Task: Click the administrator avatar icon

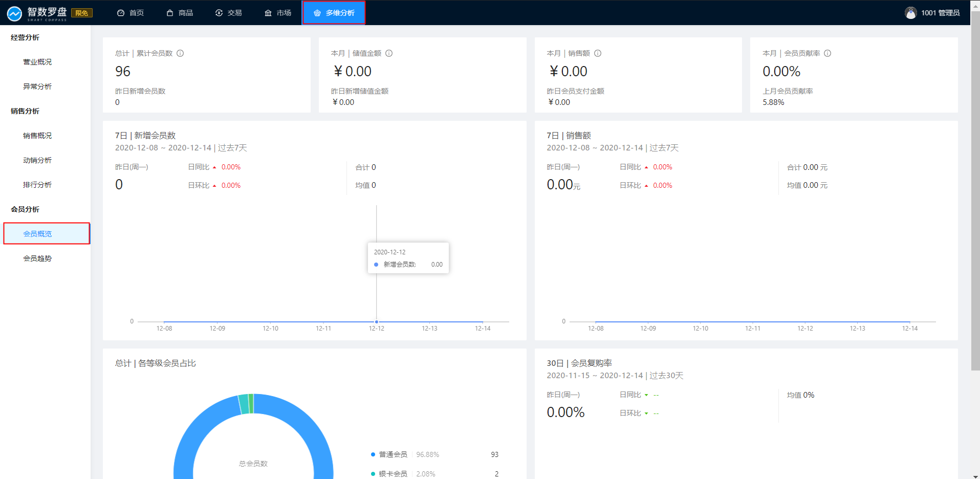Action: coord(910,13)
